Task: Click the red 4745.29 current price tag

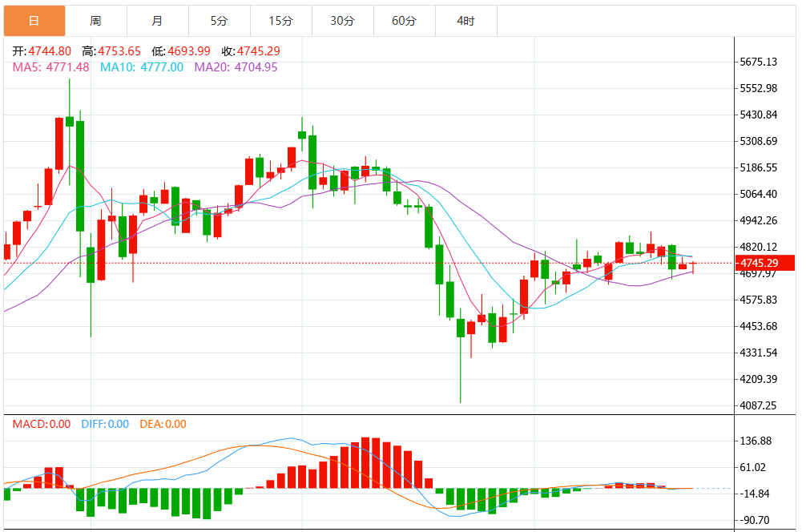Action: (x=764, y=263)
